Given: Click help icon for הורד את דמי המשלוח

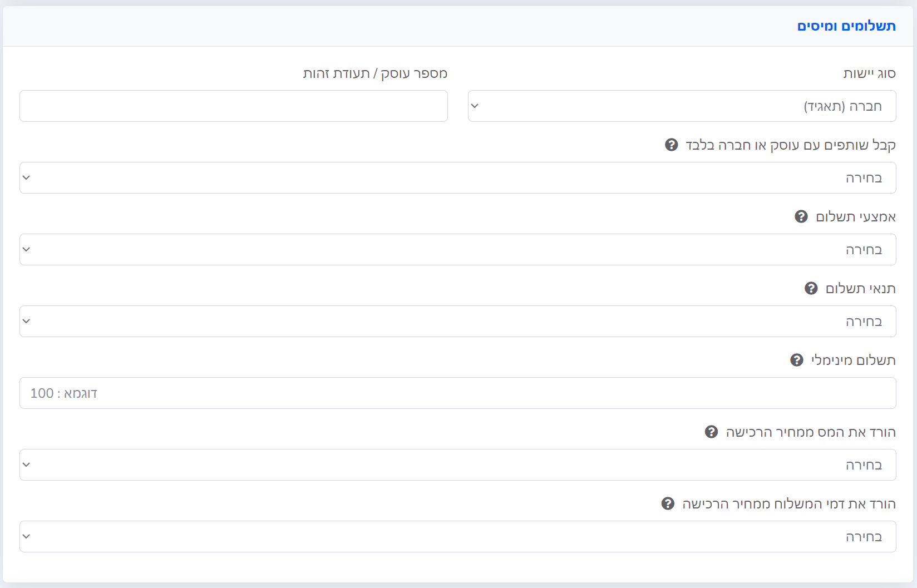Looking at the screenshot, I should coord(668,503).
